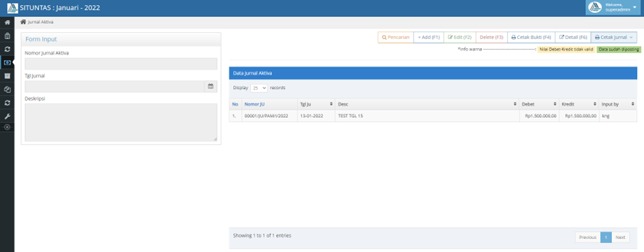This screenshot has height=252, width=644.
Task: Click the No column header
Action: tap(235, 104)
